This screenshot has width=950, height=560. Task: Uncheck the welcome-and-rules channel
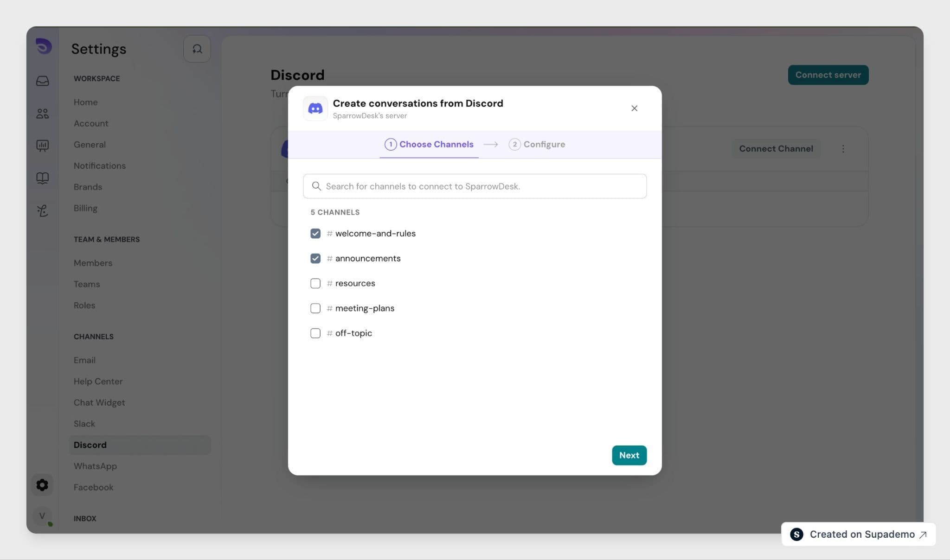pos(315,234)
